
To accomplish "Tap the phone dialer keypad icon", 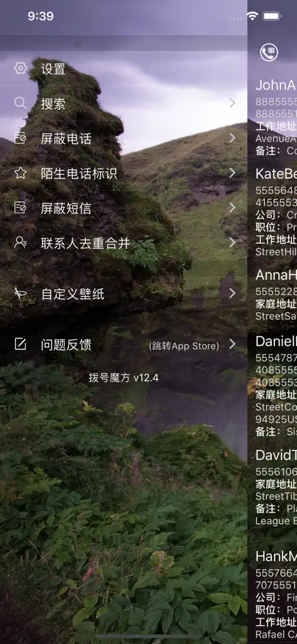I will (269, 52).
